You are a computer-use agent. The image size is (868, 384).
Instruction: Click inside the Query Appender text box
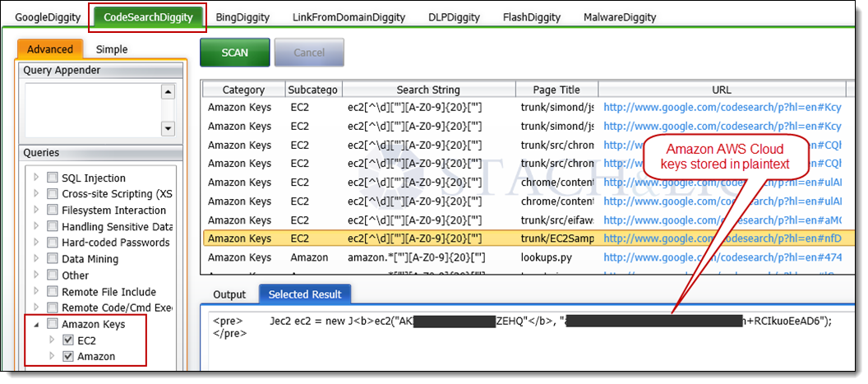92,110
